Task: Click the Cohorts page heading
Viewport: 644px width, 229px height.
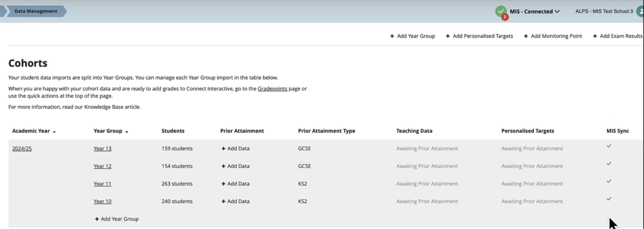Action: click(x=28, y=63)
